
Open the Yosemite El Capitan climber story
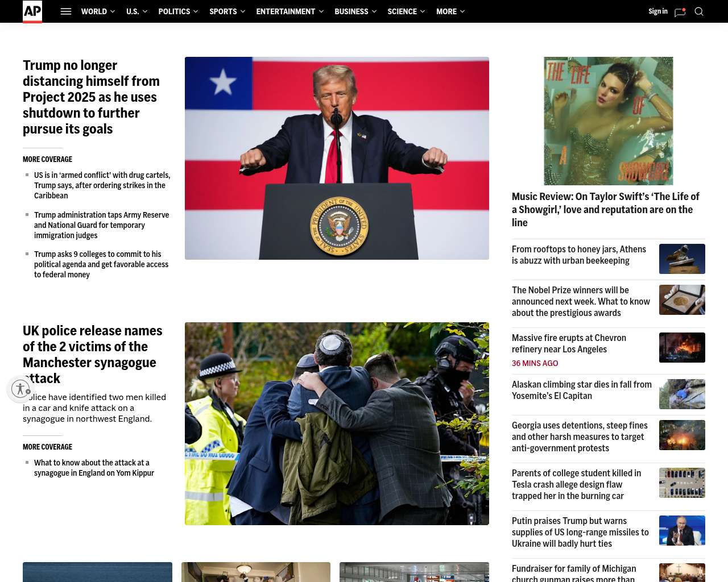(582, 390)
